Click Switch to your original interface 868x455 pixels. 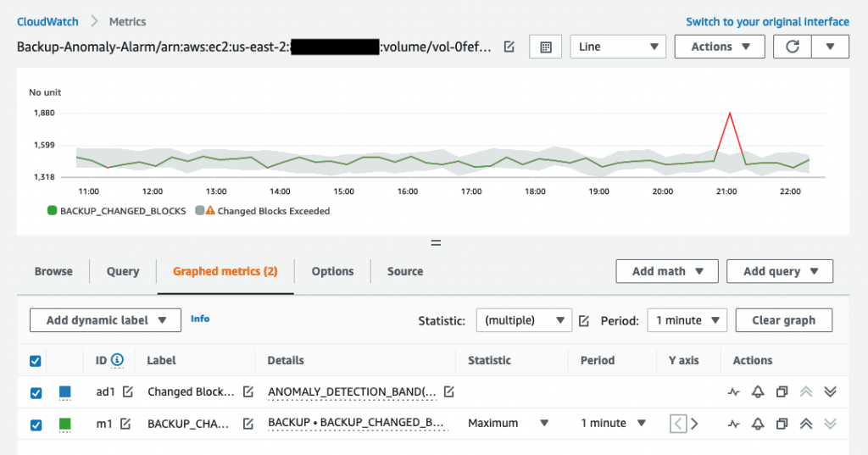click(767, 21)
